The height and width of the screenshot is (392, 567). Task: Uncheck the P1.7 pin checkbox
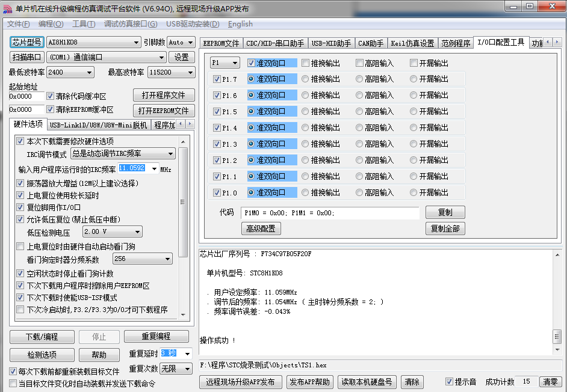pos(217,79)
